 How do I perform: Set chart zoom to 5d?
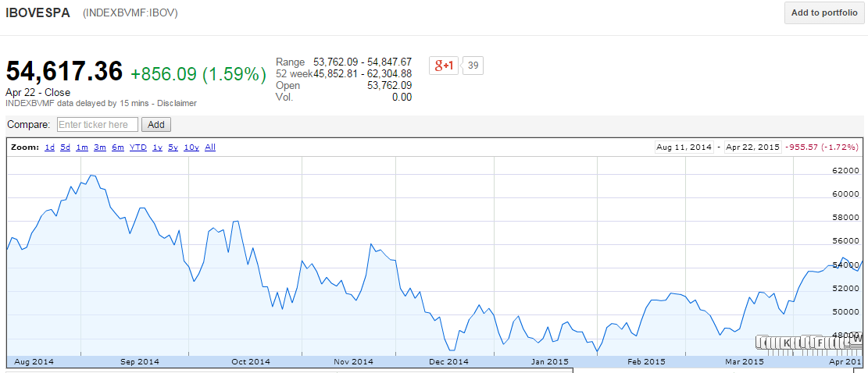point(66,147)
